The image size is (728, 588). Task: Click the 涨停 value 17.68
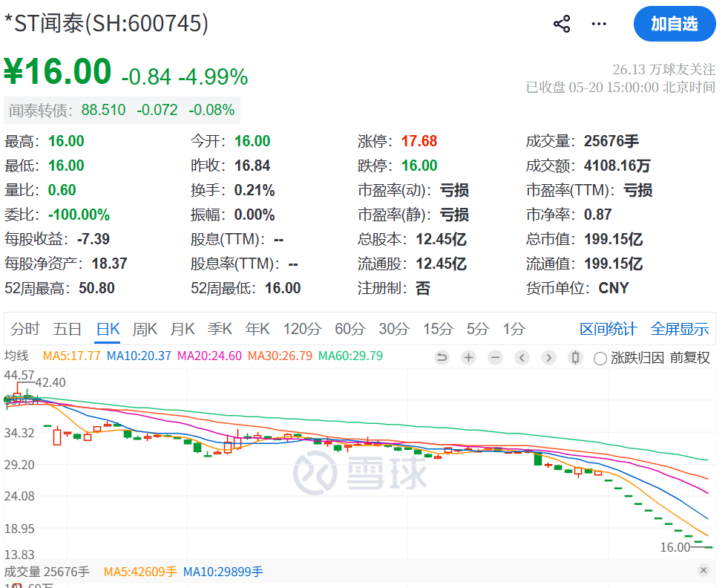click(x=419, y=141)
